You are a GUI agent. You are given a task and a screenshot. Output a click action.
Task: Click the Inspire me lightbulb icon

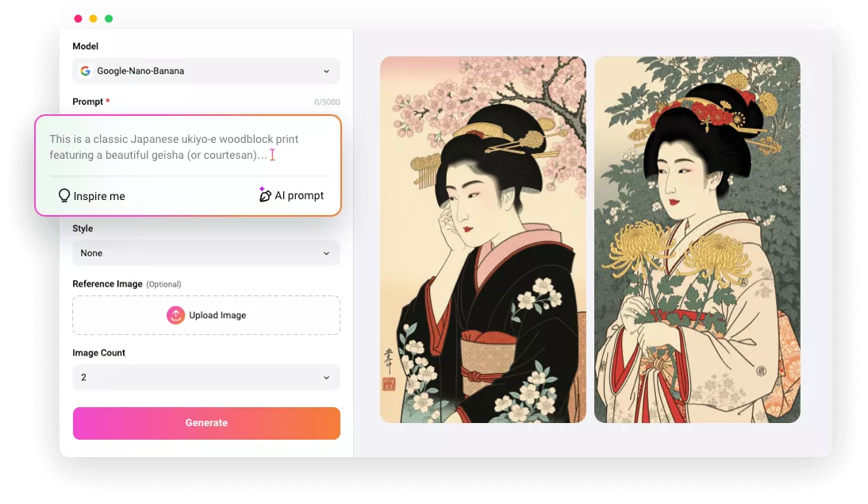click(x=64, y=195)
